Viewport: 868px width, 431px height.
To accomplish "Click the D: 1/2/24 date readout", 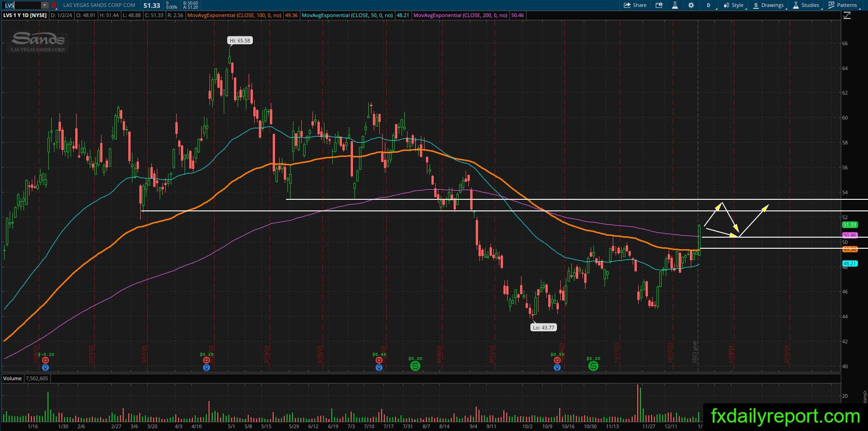I will point(62,15).
